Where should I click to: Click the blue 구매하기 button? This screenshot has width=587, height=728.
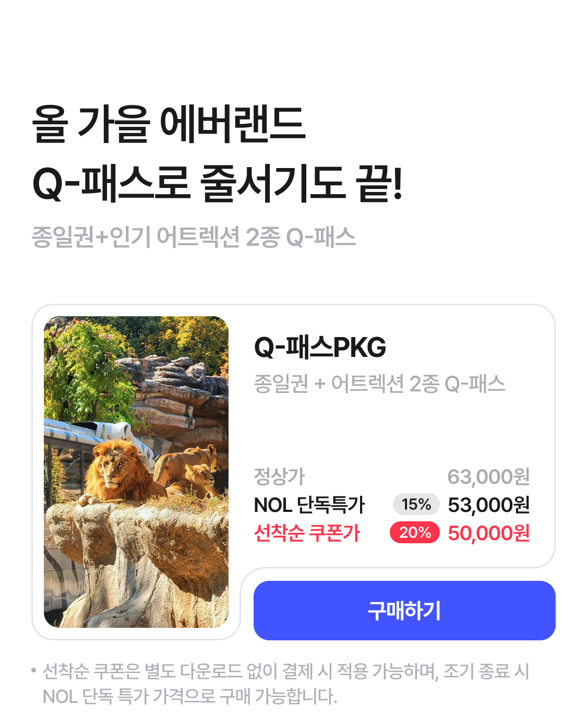(404, 610)
